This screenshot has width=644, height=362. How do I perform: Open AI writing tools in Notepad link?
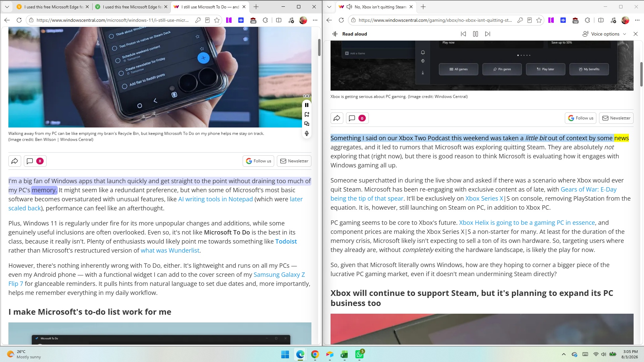point(215,199)
